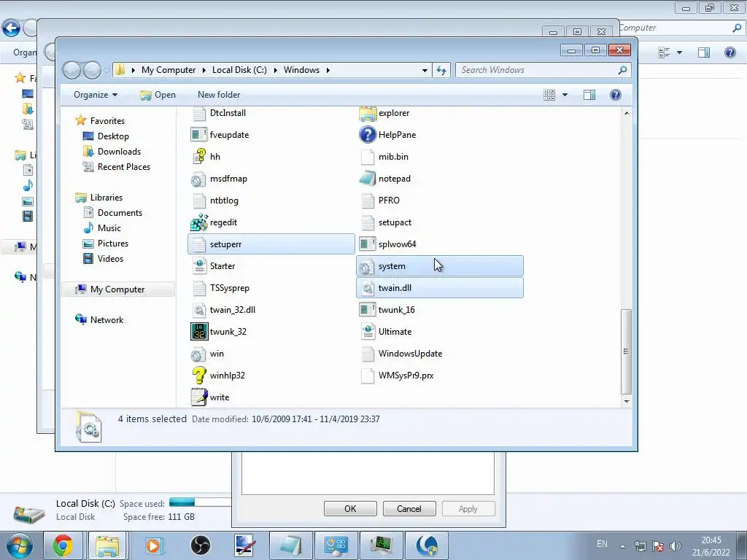Select the hh help application icon

pyautogui.click(x=199, y=157)
